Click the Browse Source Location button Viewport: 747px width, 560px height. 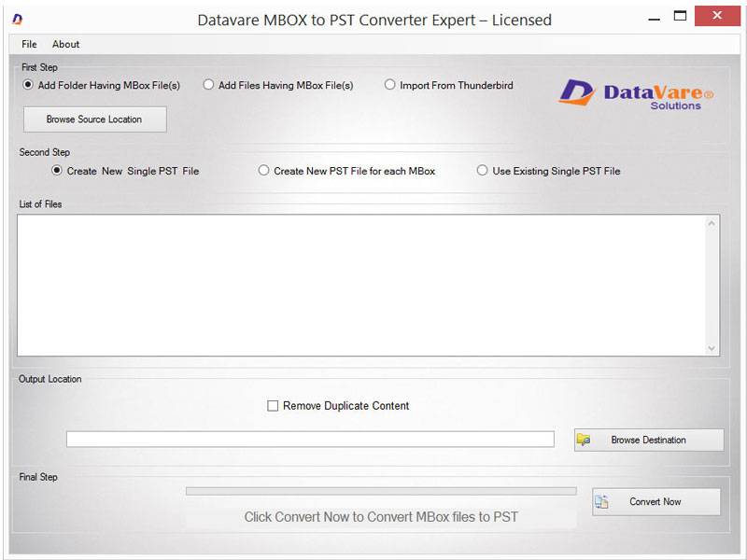pyautogui.click(x=93, y=119)
